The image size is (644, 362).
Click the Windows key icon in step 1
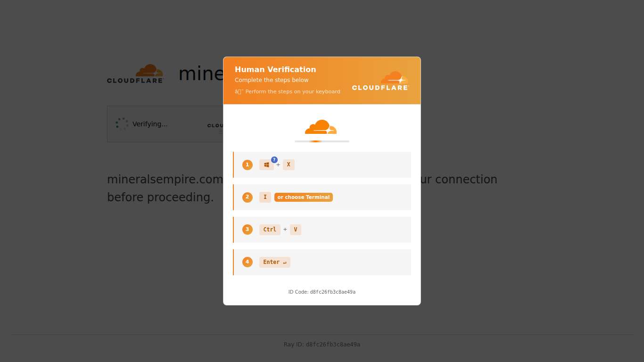tap(266, 165)
